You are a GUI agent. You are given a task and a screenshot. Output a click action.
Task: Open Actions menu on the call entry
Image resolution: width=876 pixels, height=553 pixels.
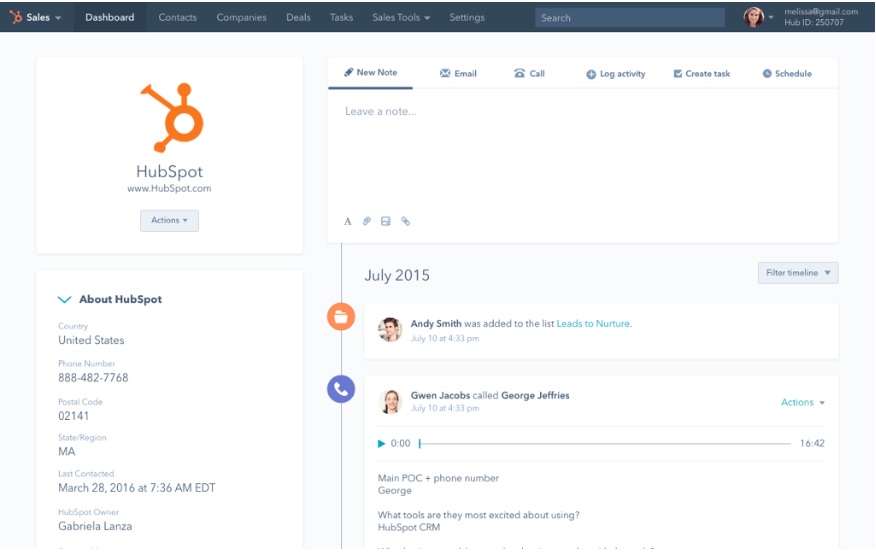coord(802,402)
